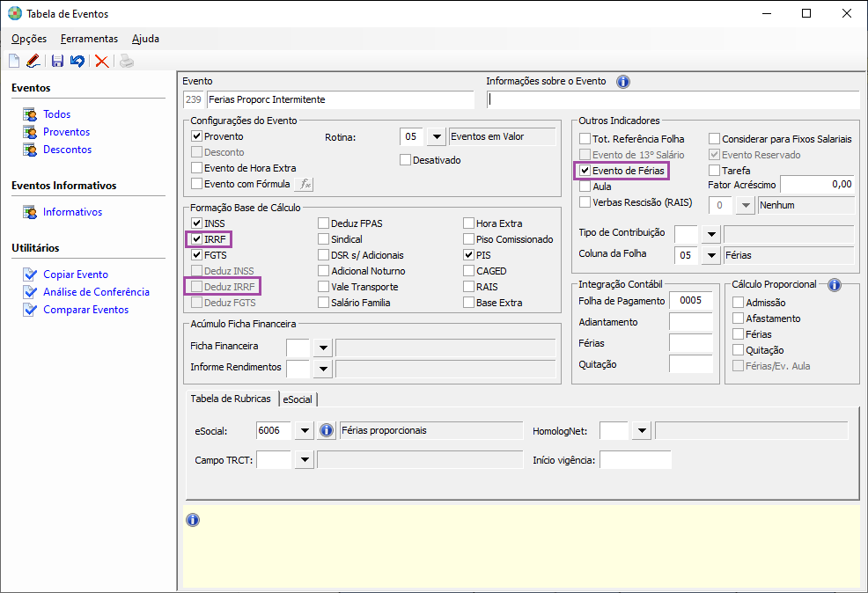This screenshot has height=593, width=868.
Task: Click the Save floppy disk icon
Action: coord(57,61)
